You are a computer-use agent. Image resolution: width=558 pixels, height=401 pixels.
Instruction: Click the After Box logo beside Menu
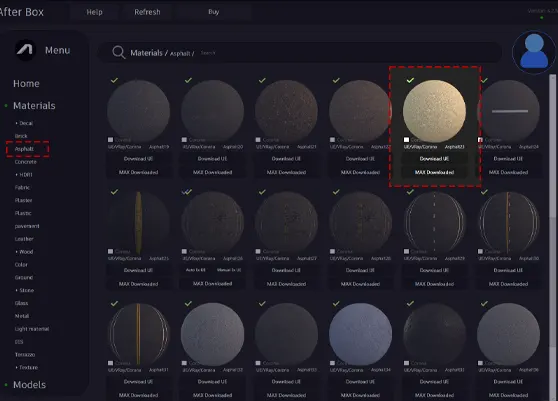click(x=25, y=50)
